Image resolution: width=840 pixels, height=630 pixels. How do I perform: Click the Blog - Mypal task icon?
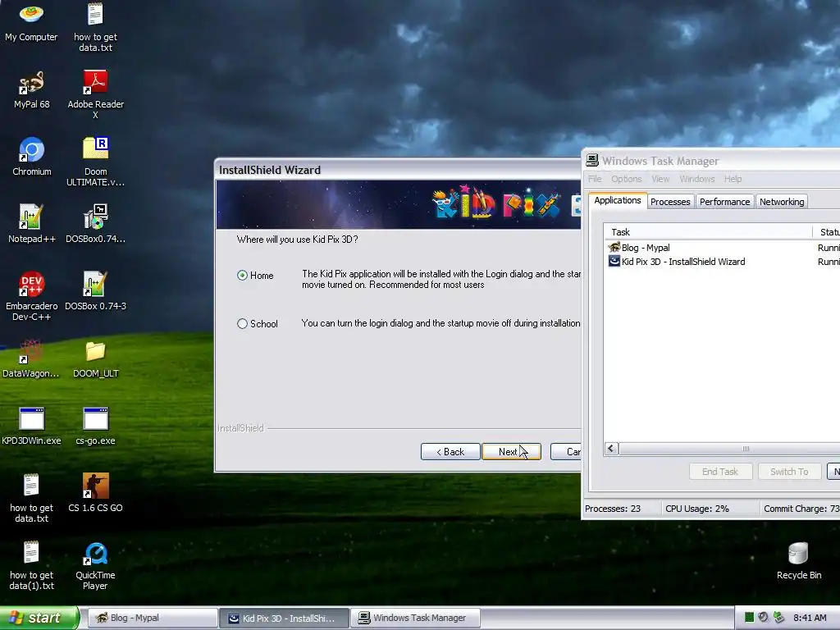614,248
